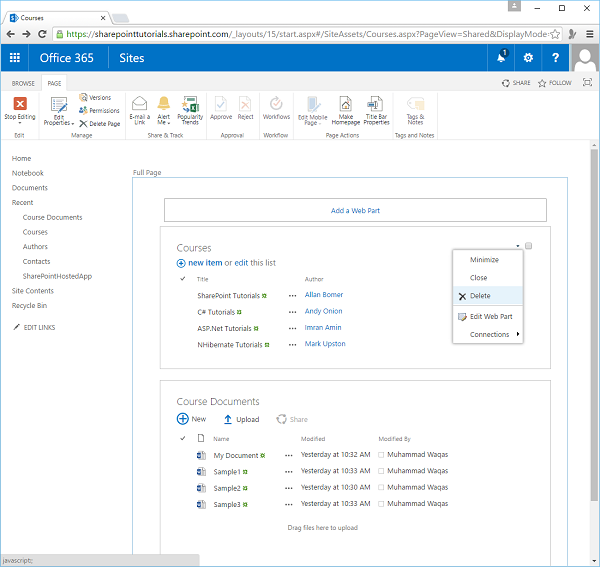Switch to the BROWSE ribbon tab
This screenshot has width=600, height=567.
(23, 83)
